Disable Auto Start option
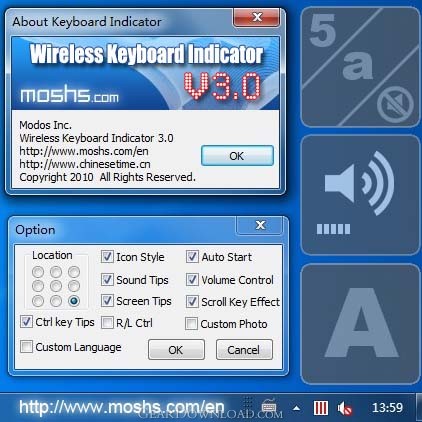Viewport: 422px width, 422px height. click(x=192, y=257)
